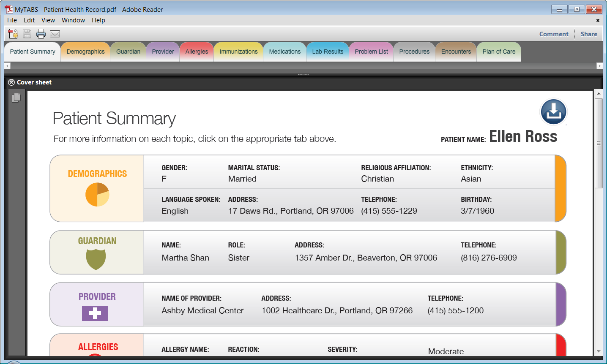The image size is (607, 364).
Task: Open the View menu
Action: pos(48,20)
